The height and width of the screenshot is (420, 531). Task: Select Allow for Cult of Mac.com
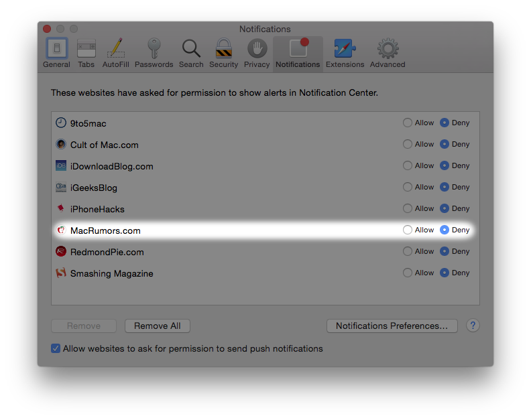[408, 144]
